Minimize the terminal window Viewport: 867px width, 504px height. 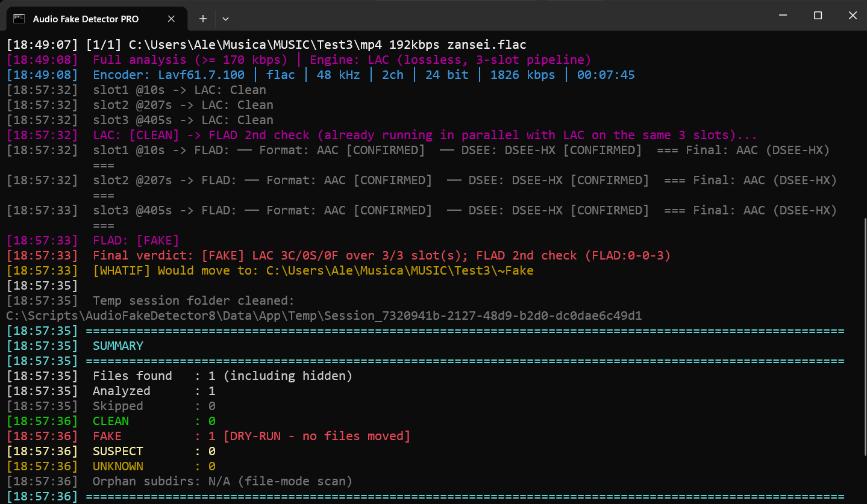pyautogui.click(x=783, y=16)
